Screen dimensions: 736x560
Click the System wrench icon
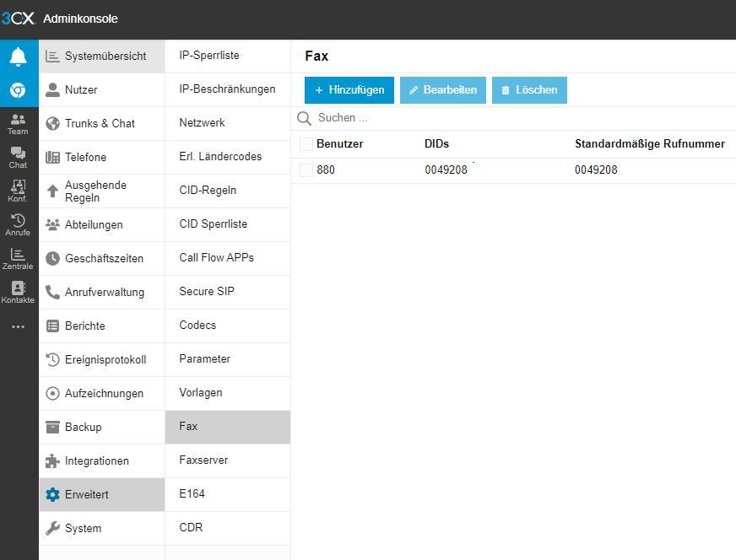click(x=52, y=528)
